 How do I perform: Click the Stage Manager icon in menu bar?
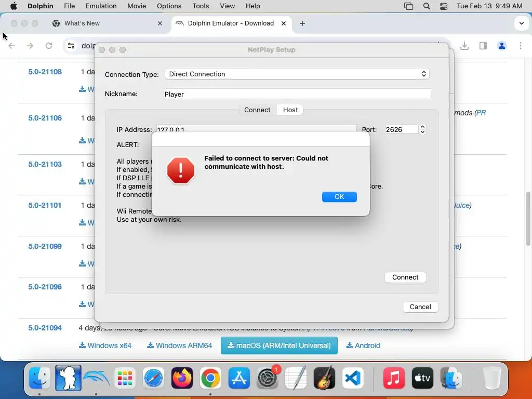click(x=408, y=6)
